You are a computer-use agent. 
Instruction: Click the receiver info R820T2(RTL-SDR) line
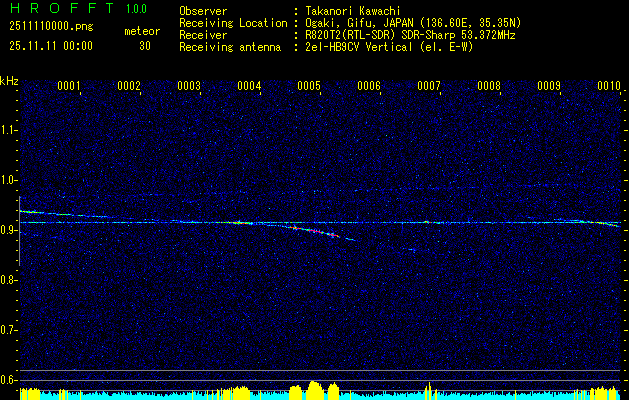(x=408, y=35)
